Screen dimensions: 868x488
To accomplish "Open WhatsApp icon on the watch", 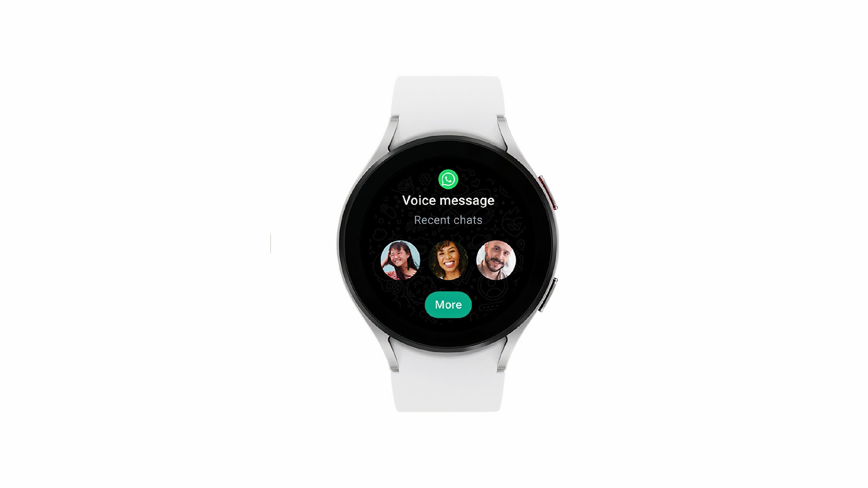I will (449, 179).
